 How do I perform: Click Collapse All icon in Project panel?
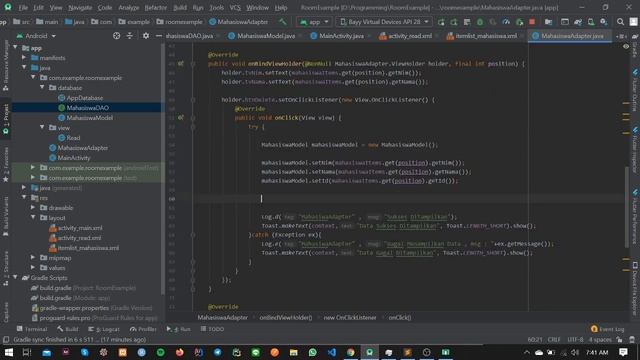tap(129, 36)
